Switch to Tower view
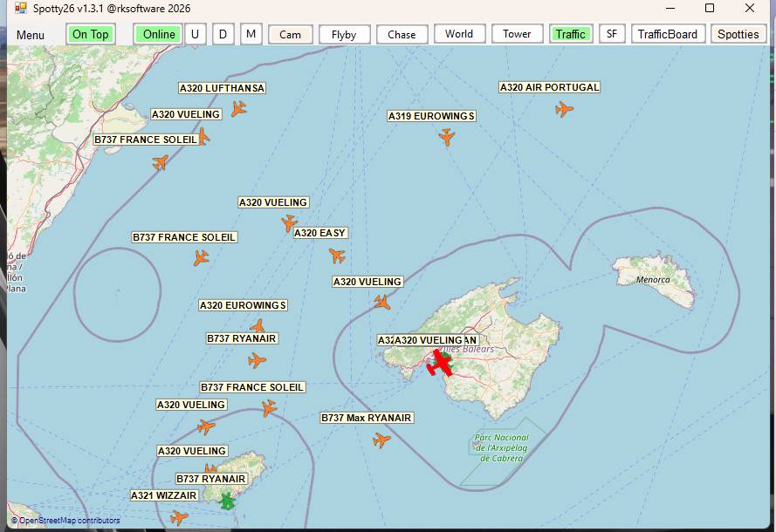Screen dimensions: 776x532 click(517, 34)
